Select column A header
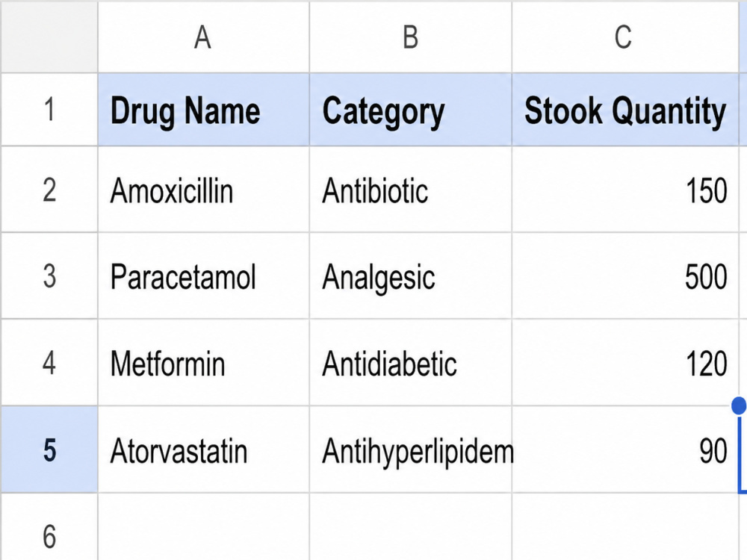The image size is (747, 560). tap(203, 37)
